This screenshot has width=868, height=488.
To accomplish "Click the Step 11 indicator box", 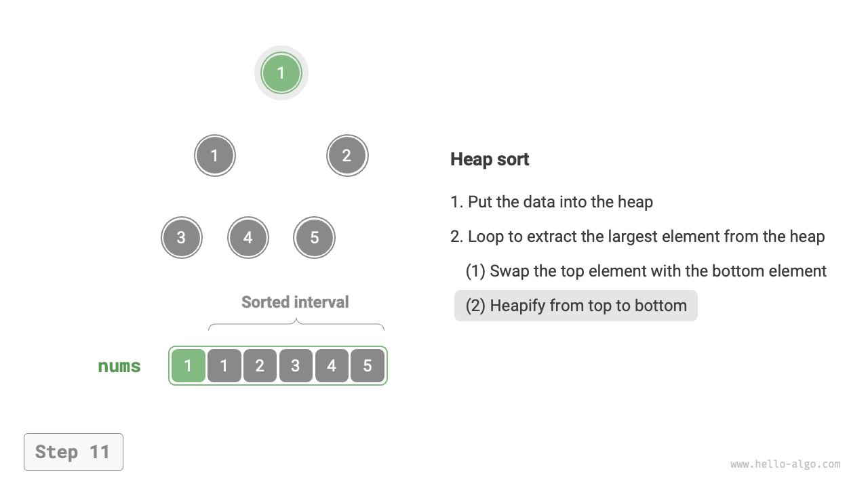I will point(73,452).
